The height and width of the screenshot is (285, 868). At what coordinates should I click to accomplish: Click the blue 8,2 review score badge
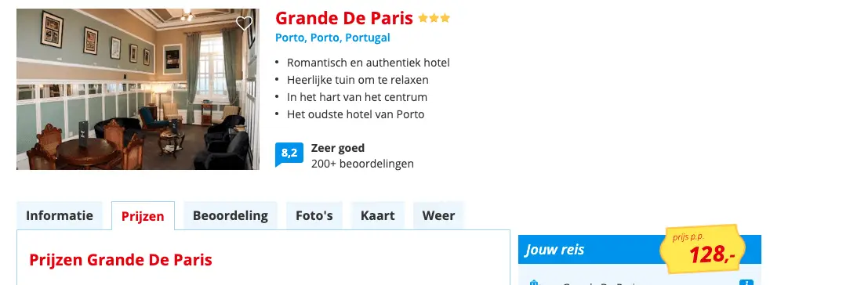[x=289, y=154]
